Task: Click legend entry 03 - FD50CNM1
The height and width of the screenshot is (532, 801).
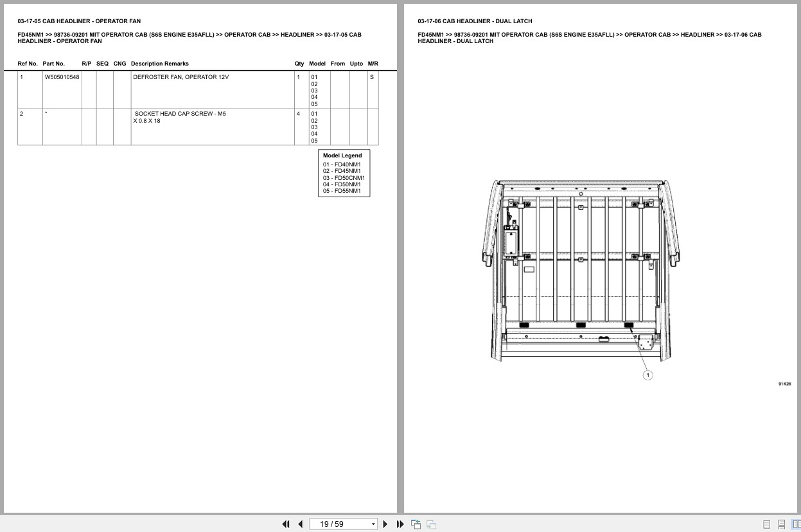Action: point(344,178)
